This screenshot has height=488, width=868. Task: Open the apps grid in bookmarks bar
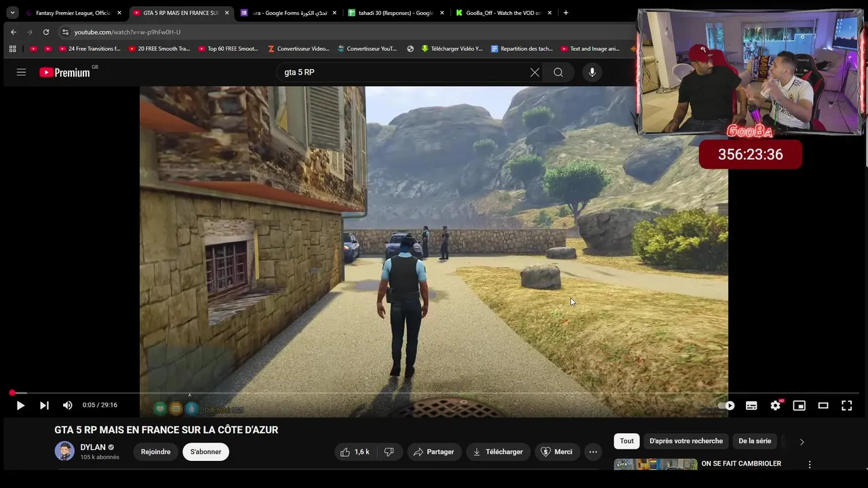[x=12, y=49]
